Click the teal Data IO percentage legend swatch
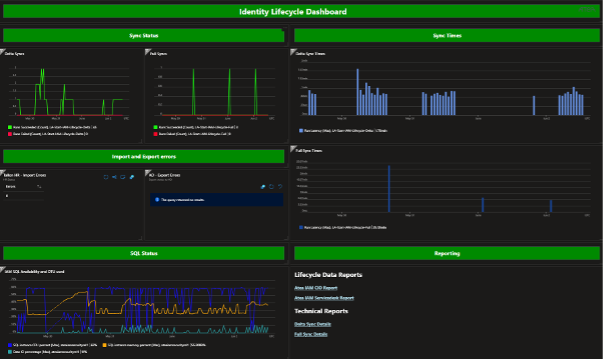 tap(10, 352)
